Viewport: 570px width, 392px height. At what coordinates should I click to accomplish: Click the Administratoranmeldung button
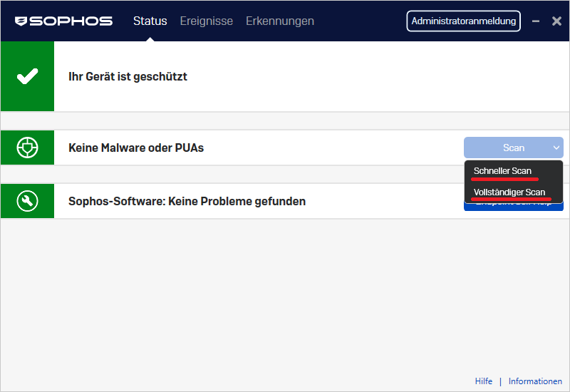point(464,21)
